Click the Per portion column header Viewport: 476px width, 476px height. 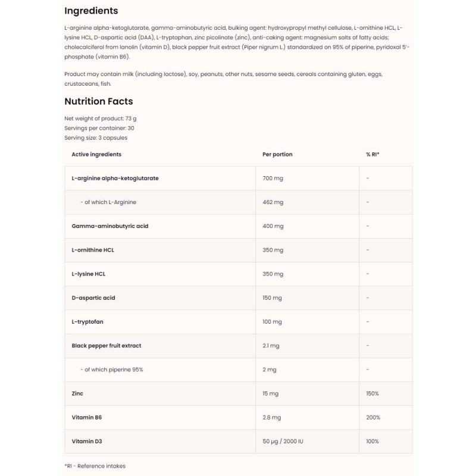coord(277,154)
